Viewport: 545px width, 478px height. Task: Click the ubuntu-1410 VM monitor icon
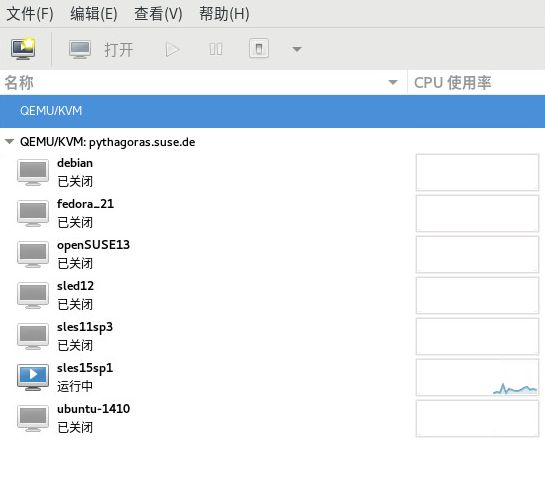point(33,418)
